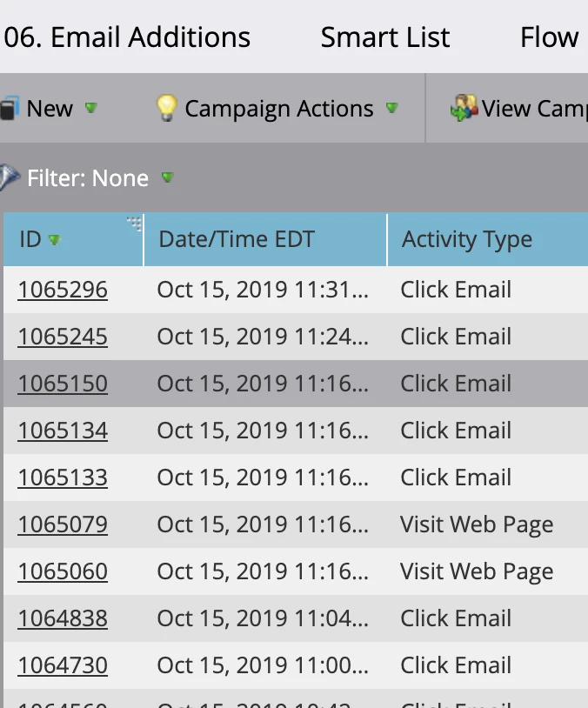Click the New item icon
588x708 pixels.
(x=10, y=108)
